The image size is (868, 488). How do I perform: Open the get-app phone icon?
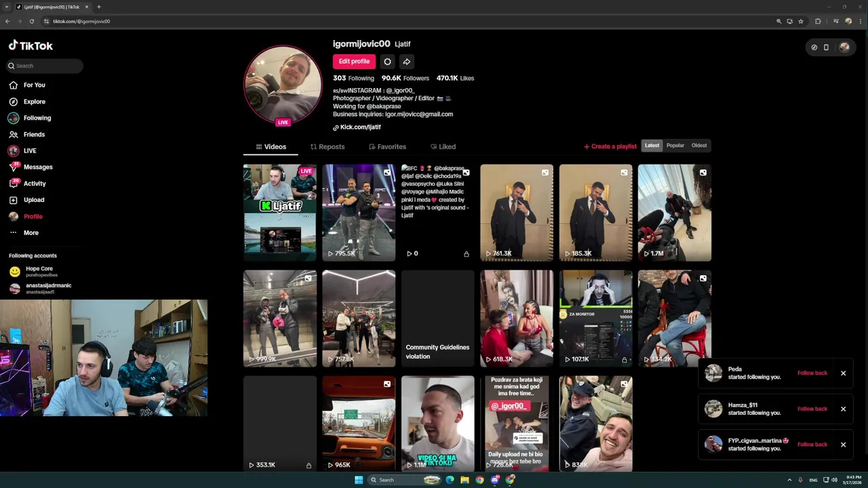[826, 47]
